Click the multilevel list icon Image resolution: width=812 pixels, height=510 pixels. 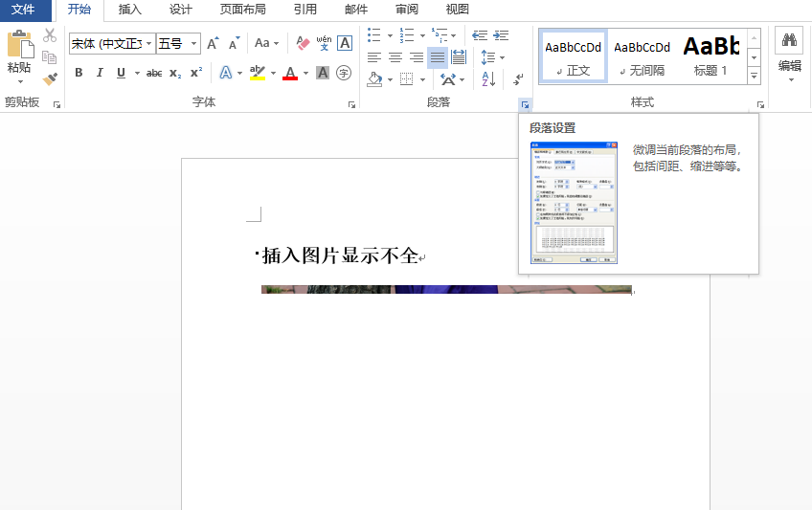pyautogui.click(x=440, y=35)
